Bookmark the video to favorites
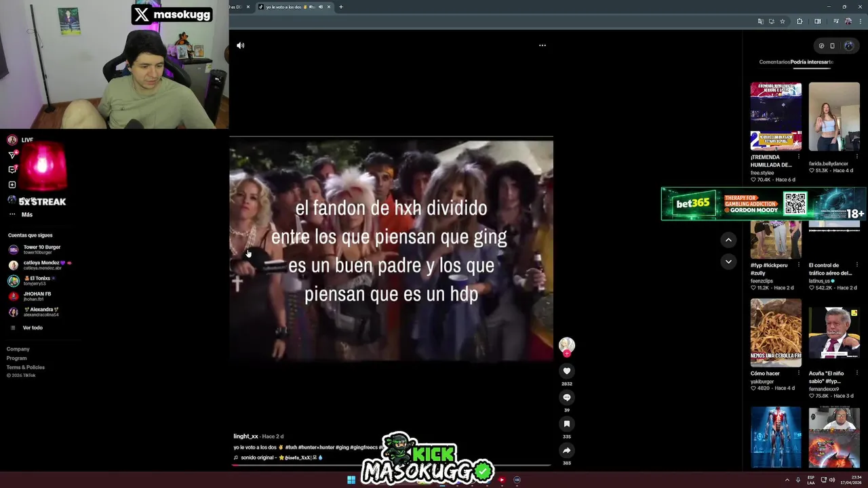The width and height of the screenshot is (868, 488). [567, 424]
